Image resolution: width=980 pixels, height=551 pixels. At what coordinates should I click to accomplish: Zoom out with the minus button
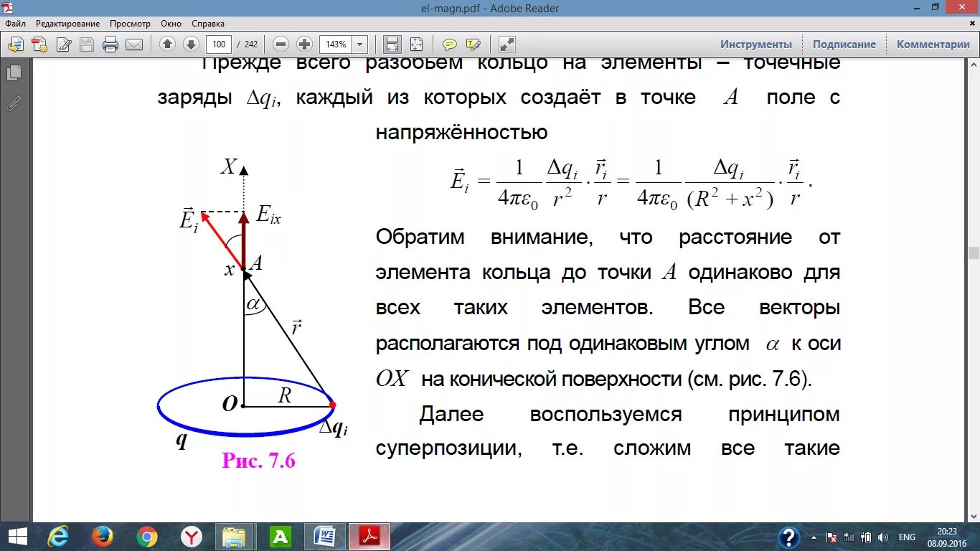281,44
